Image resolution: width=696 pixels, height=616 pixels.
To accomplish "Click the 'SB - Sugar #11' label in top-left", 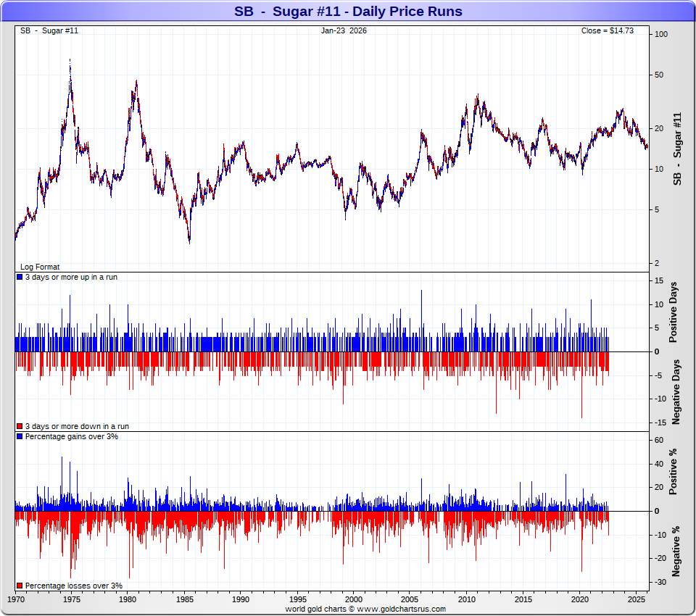I will coord(49,30).
